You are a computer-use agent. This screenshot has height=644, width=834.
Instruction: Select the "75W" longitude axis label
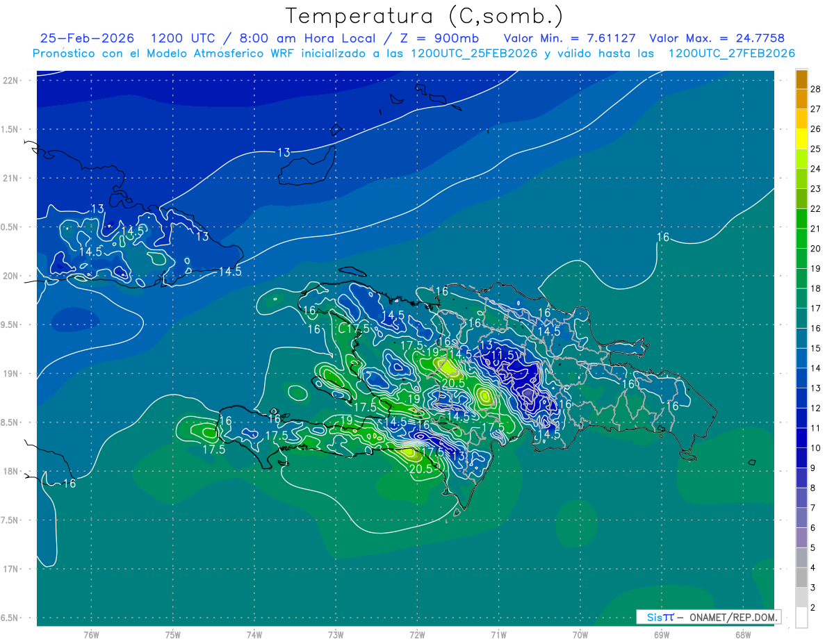[173, 635]
